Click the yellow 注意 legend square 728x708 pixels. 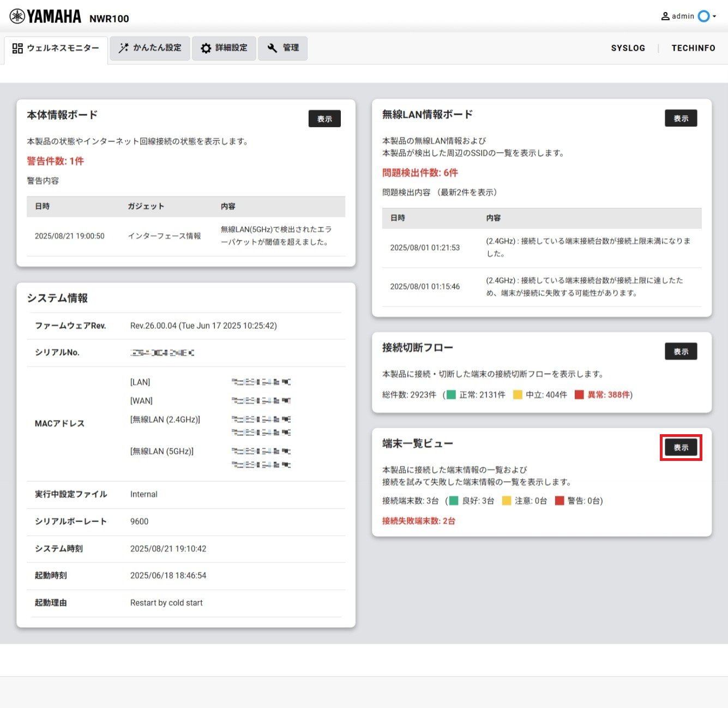pyautogui.click(x=507, y=501)
